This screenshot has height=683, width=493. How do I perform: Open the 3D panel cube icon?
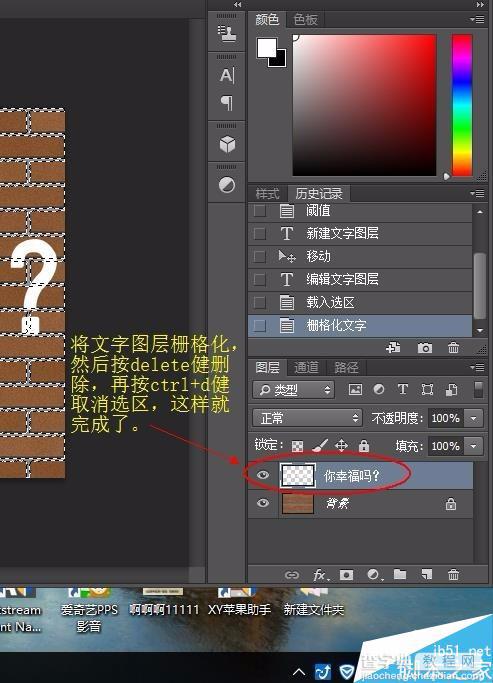(x=227, y=144)
